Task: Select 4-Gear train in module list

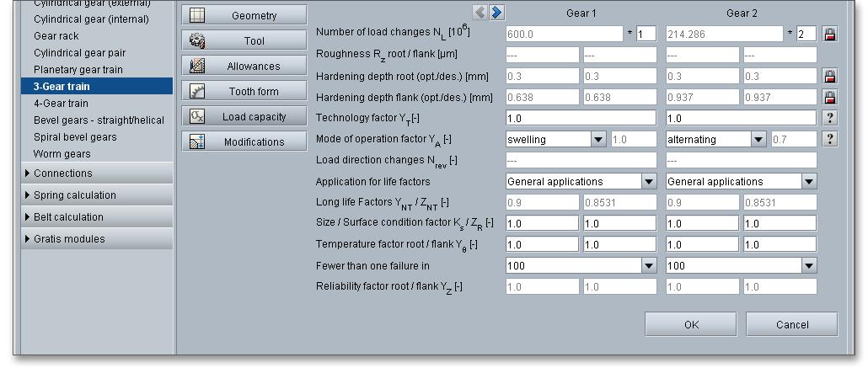Action: 61,104
